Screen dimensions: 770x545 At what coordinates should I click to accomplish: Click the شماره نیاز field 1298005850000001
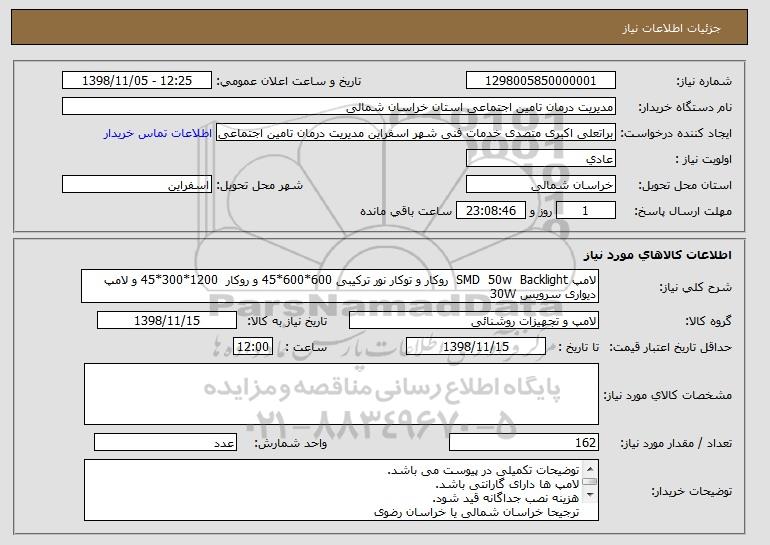541,81
